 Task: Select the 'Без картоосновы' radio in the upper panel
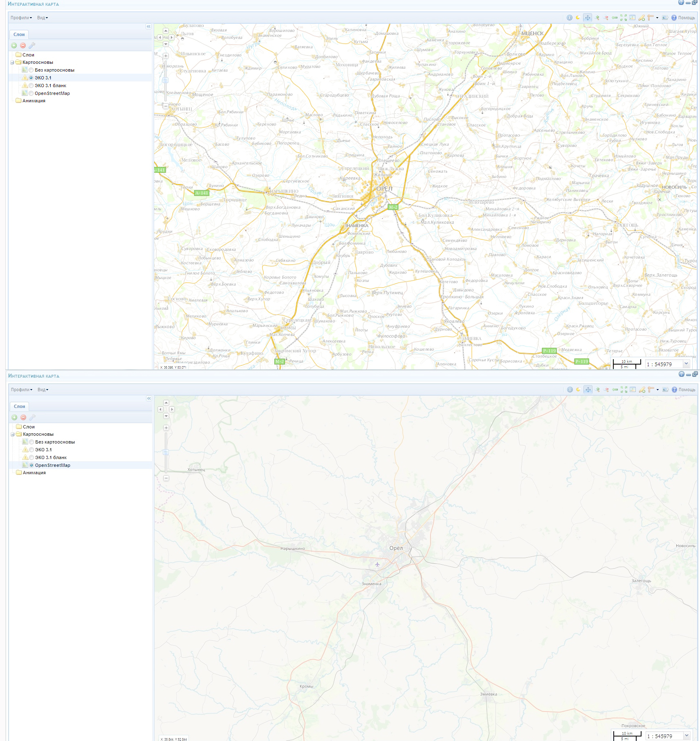(x=31, y=70)
